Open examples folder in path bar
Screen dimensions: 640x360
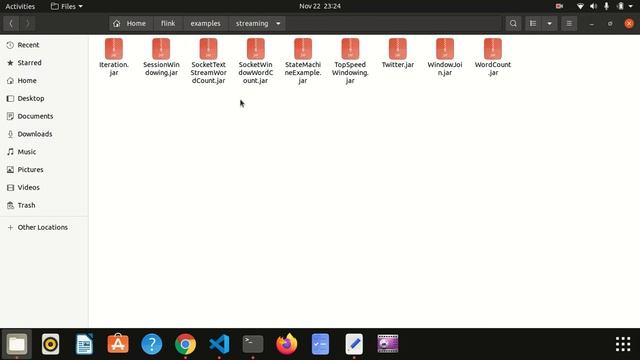[205, 24]
